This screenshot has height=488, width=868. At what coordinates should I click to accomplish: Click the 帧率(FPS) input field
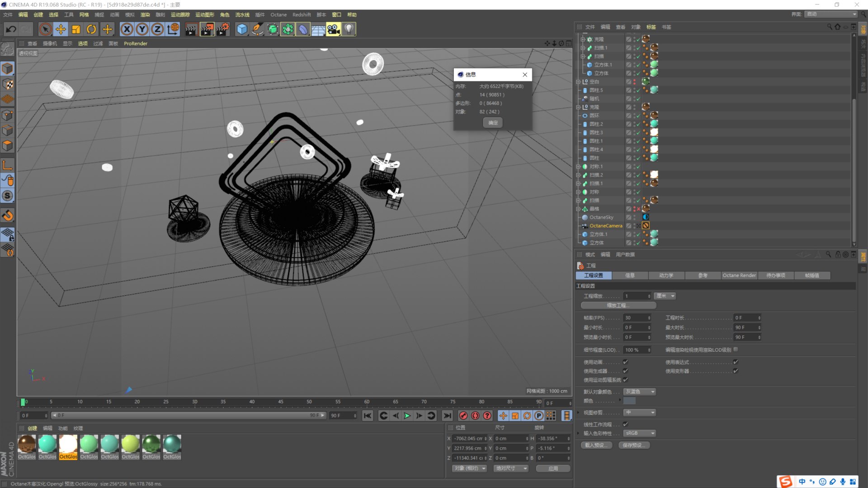(x=637, y=318)
